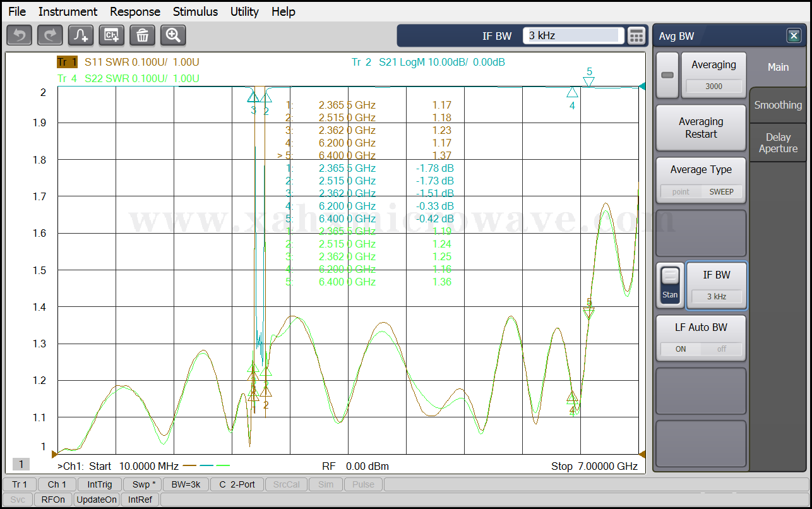The width and height of the screenshot is (812, 509).
Task: Delete with the trash can icon
Action: point(142,35)
